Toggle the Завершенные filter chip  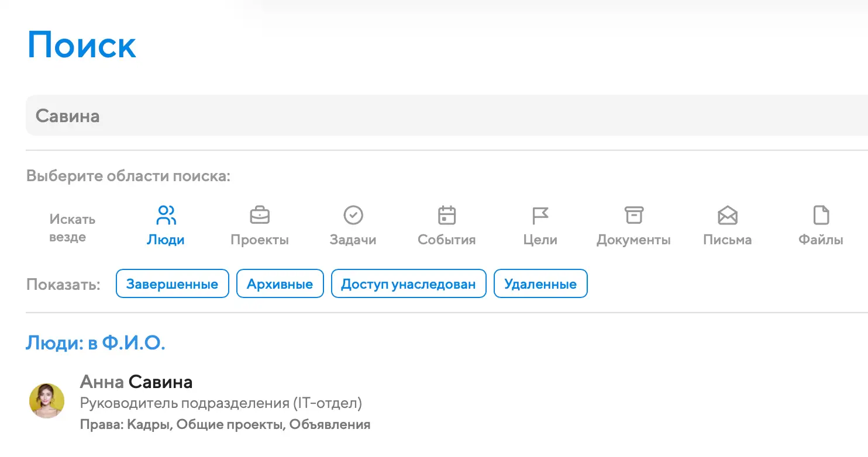173,284
